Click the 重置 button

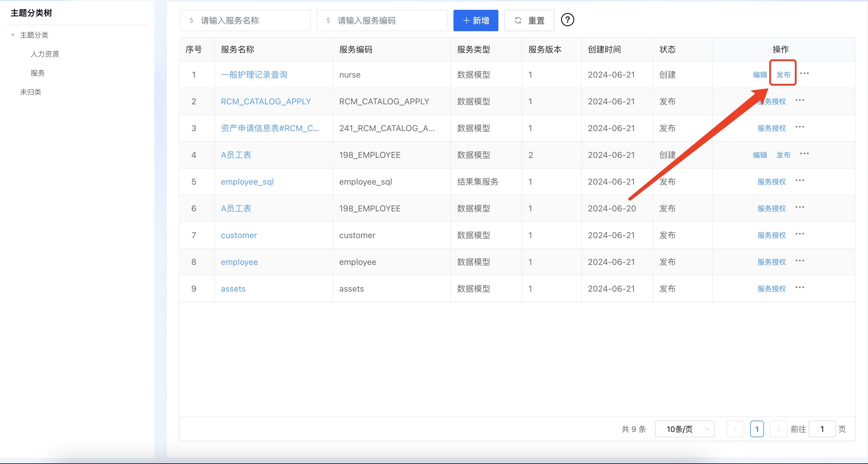click(529, 21)
